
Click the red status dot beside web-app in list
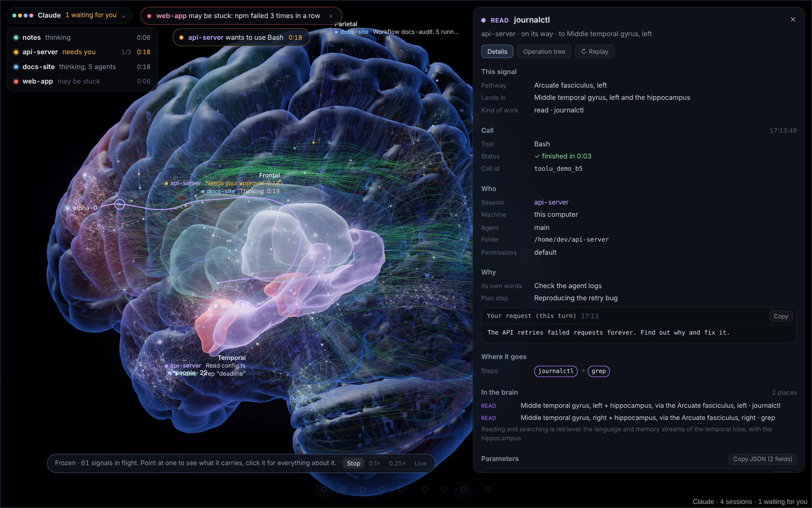[x=16, y=81]
